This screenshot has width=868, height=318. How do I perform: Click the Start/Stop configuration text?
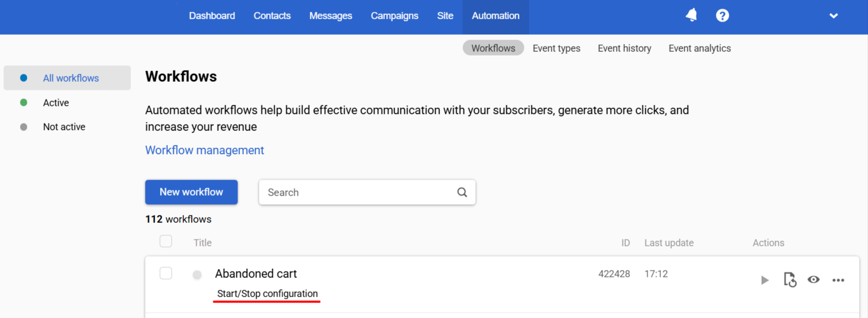267,293
